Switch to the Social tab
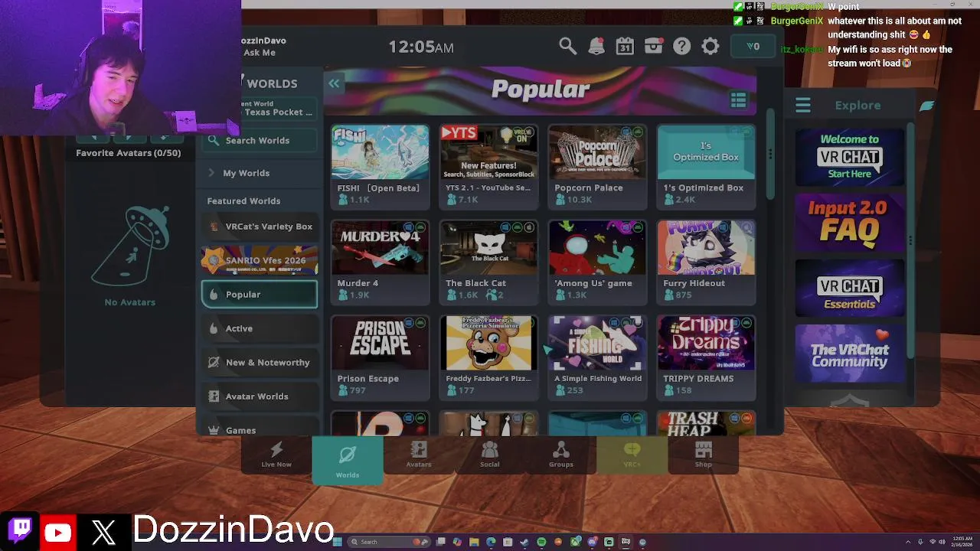The height and width of the screenshot is (551, 980). point(490,455)
